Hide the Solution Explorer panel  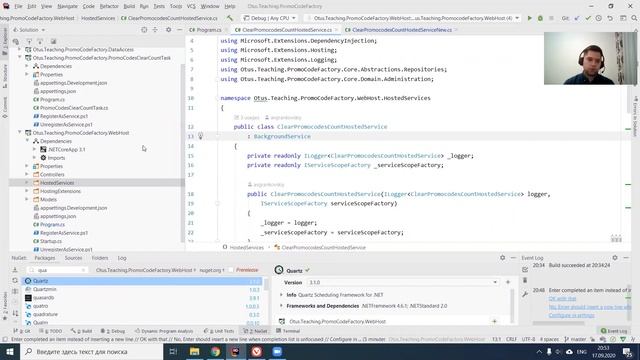179,30
